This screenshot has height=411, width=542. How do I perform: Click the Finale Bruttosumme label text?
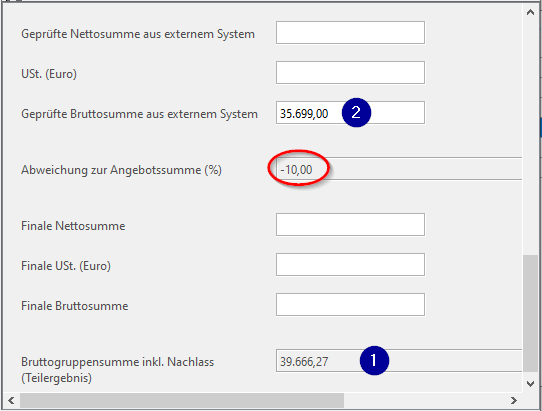[x=75, y=306]
